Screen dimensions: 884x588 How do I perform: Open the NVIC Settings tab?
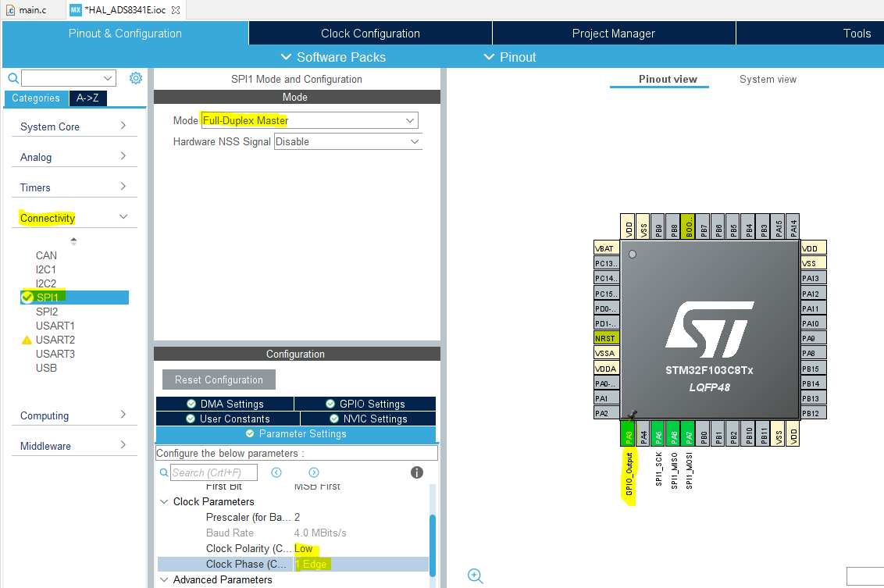click(x=368, y=419)
